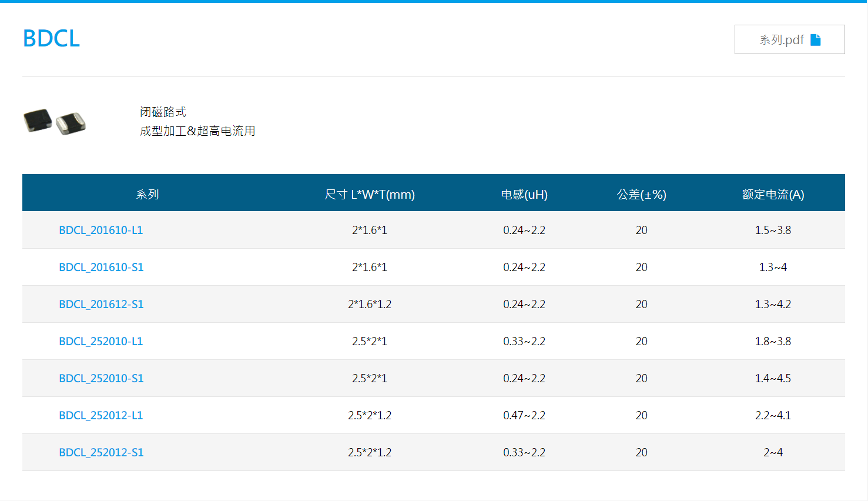868x501 pixels.
Task: Select the BDCL_201612-S1 product link
Action: point(101,304)
